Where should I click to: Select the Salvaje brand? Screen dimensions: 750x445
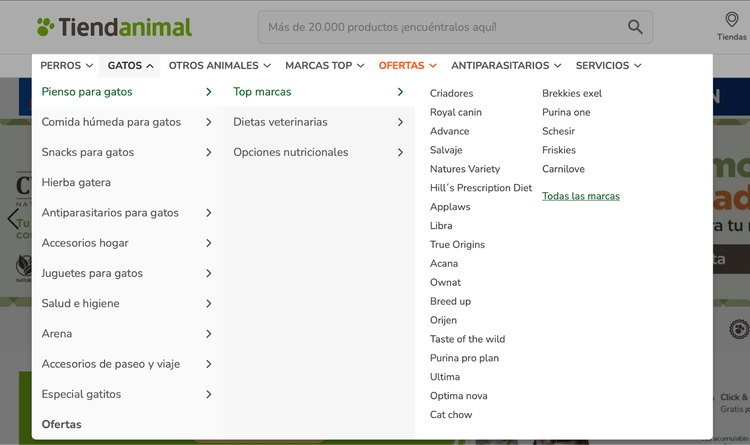coord(446,150)
